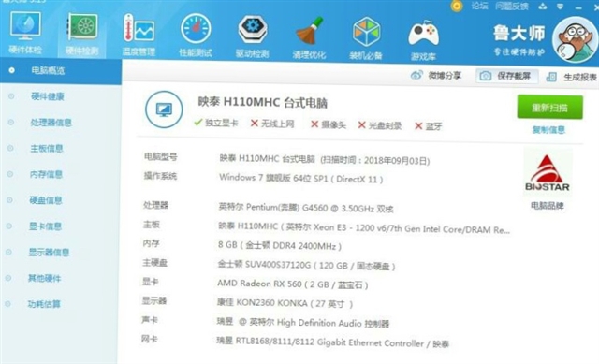Select the 硬件检测 circuit board icon
Image resolution: width=599 pixels, height=364 pixels.
82,26
